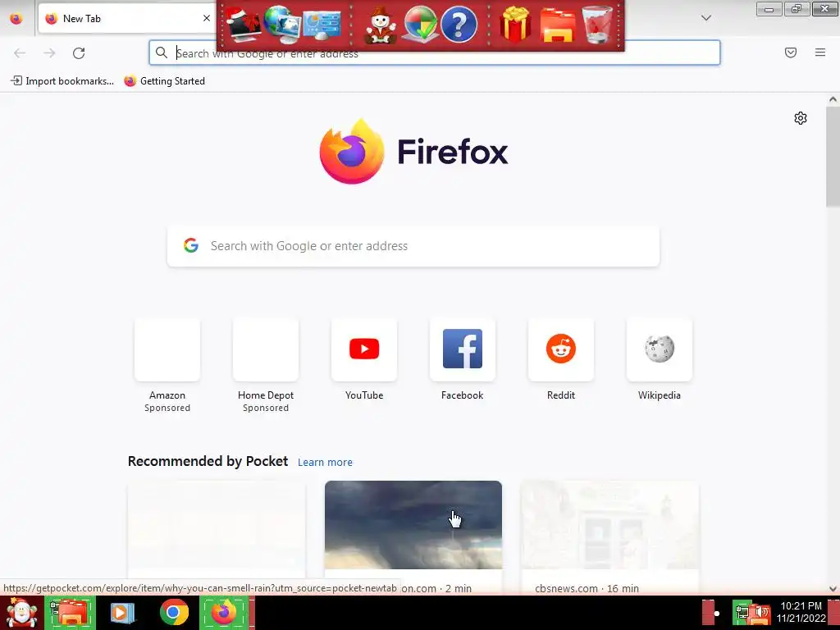Open the control panel icon in the dock
Image resolution: width=840 pixels, height=630 pixels.
pyautogui.click(x=322, y=24)
